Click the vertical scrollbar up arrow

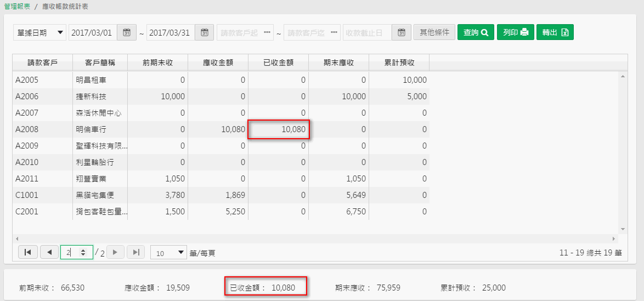pos(623,76)
